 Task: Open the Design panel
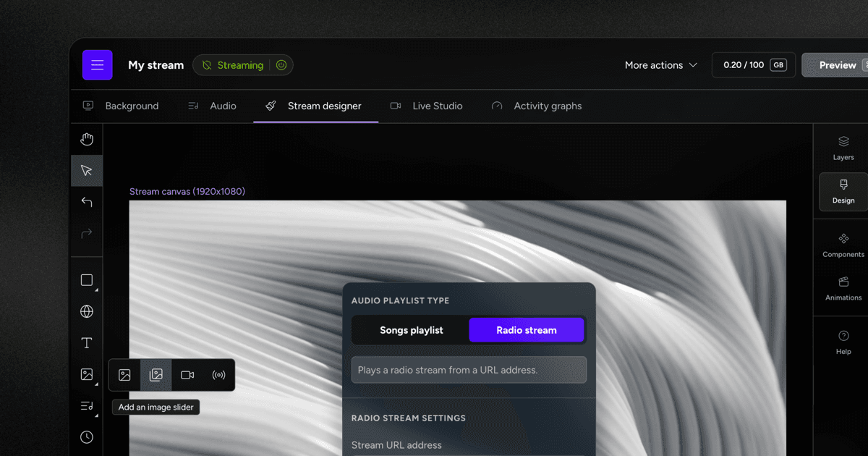click(x=843, y=192)
